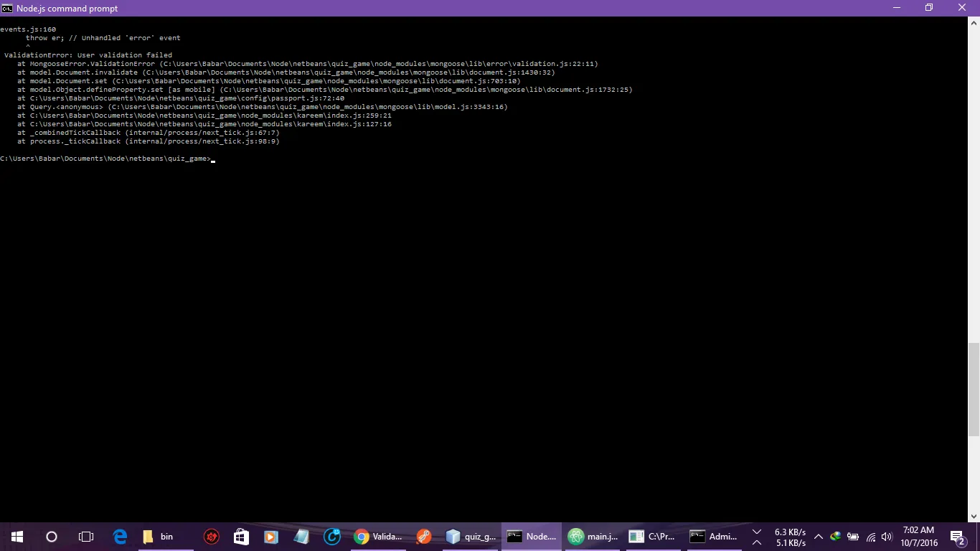Open Task View on the taskbar
The height and width of the screenshot is (551, 980).
click(x=86, y=537)
